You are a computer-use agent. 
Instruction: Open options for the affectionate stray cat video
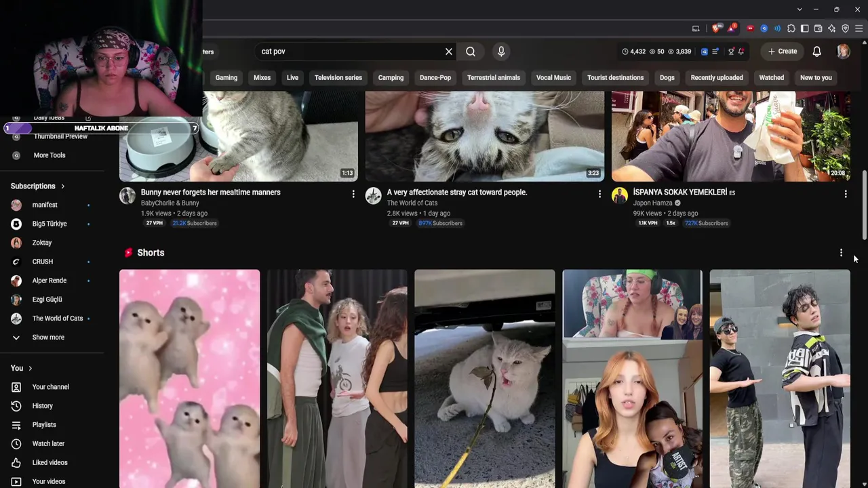(599, 194)
